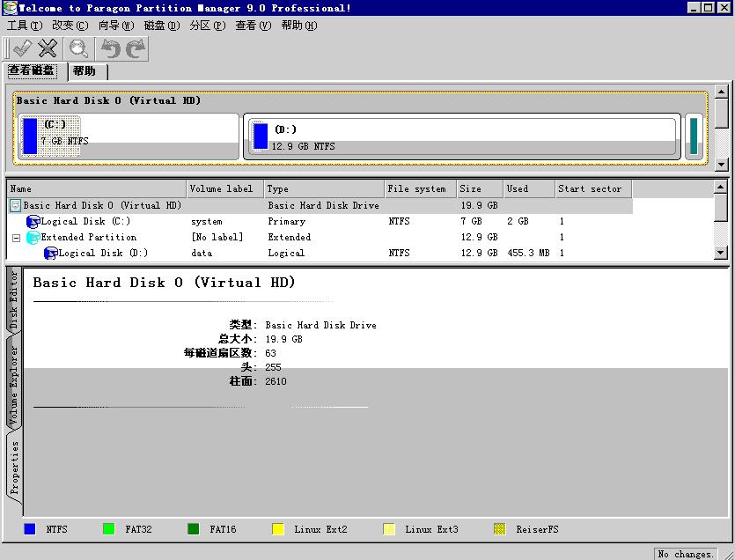Open the Disk Editor side tab
The height and width of the screenshot is (560, 735).
point(14,300)
